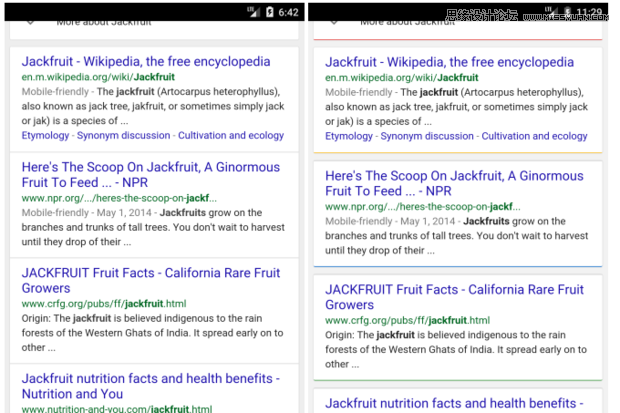This screenshot has height=413, width=620.
Task: Tap the battery charging icon in the 6:42 screenshot
Action: (270, 12)
